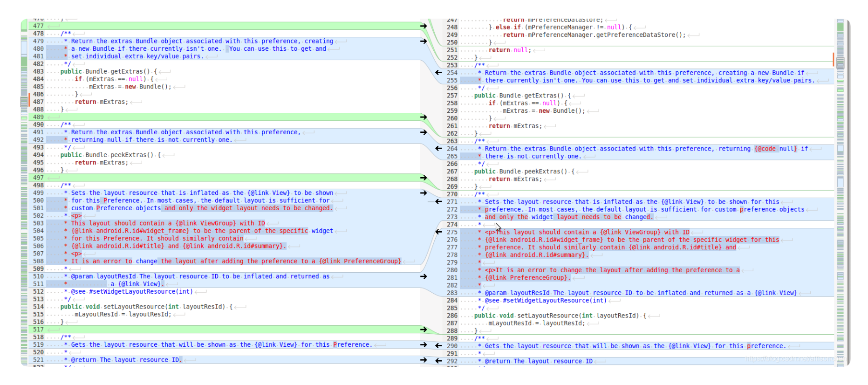The width and height of the screenshot is (868, 385).
Task: Push the line 479 comment block right
Action: tap(424, 41)
